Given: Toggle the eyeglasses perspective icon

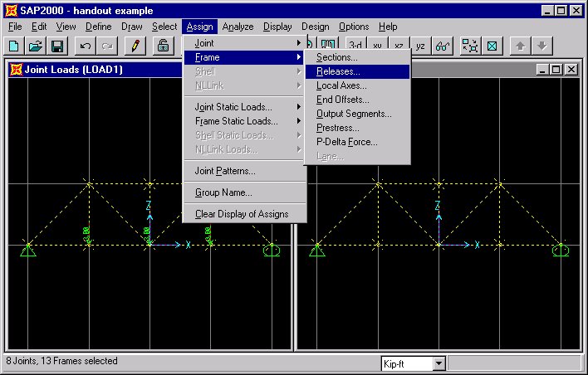Looking at the screenshot, I should [x=442, y=46].
